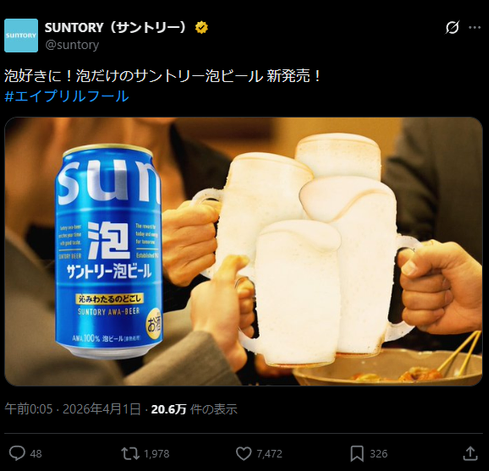Click the 48 replies count
Image resolution: width=489 pixels, height=471 pixels.
(36, 454)
